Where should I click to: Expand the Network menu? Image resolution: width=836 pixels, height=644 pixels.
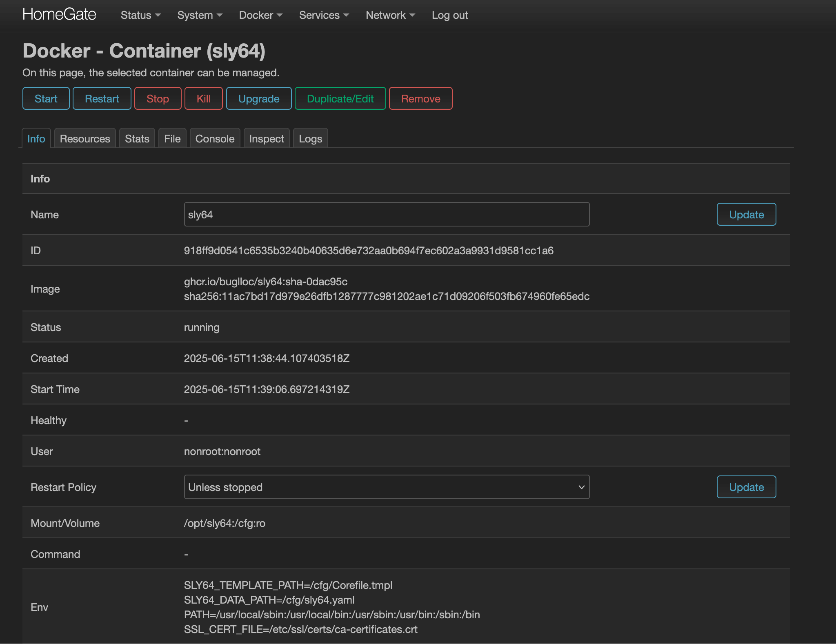coord(390,15)
